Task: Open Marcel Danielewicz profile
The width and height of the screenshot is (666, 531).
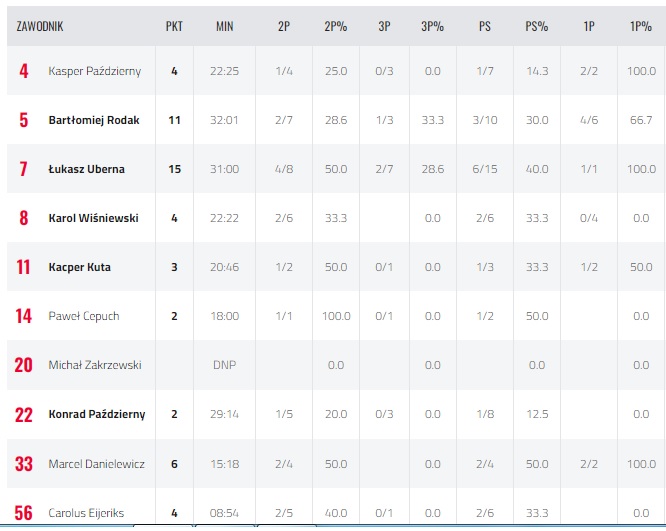Action: [x=97, y=464]
